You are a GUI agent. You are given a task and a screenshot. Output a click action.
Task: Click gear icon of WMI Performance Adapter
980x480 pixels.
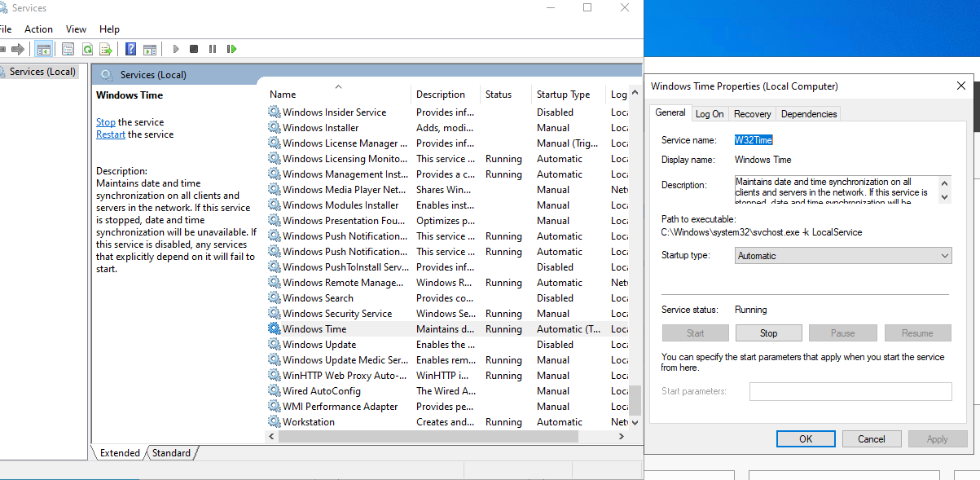click(x=275, y=407)
